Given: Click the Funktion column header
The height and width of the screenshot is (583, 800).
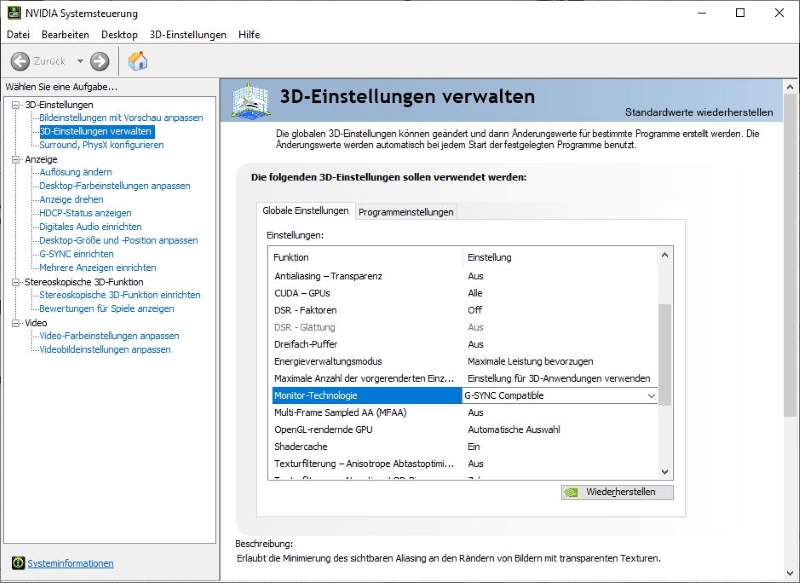Looking at the screenshot, I should pyautogui.click(x=366, y=258).
